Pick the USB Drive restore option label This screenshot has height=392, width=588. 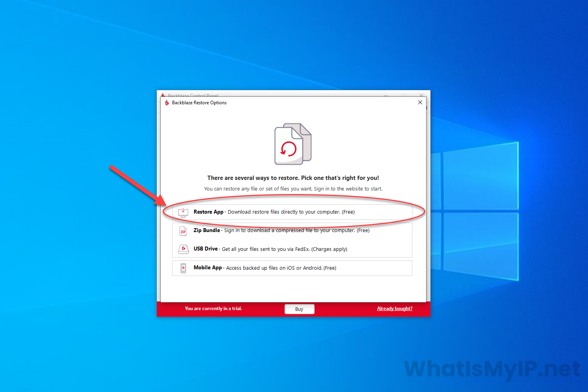tap(205, 249)
